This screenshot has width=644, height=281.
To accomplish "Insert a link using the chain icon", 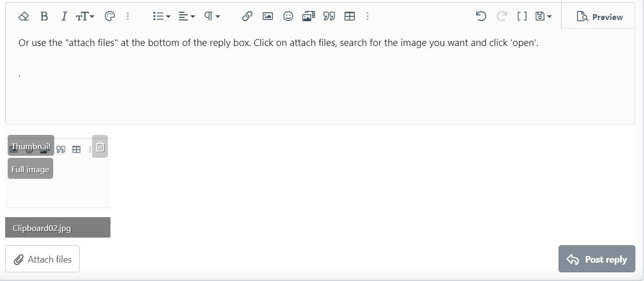I will (247, 16).
